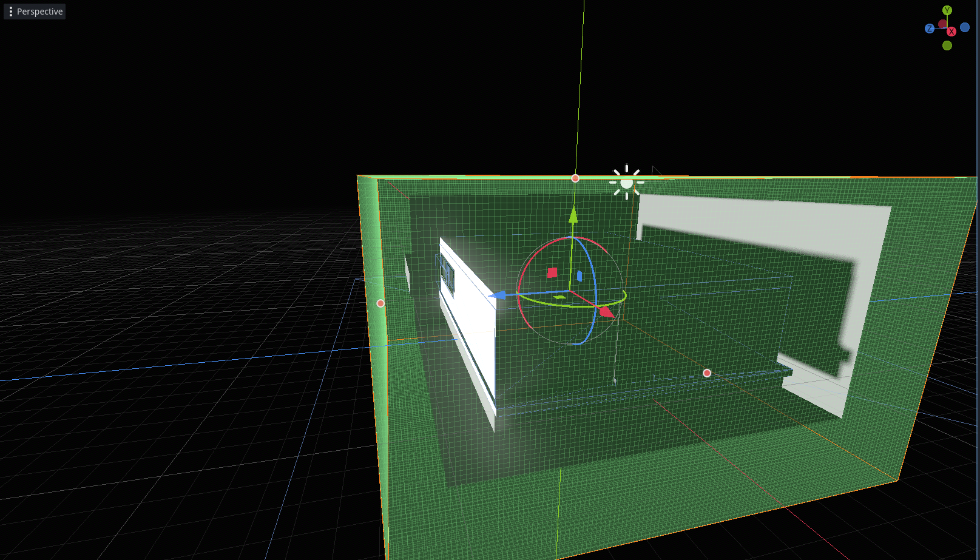The image size is (980, 560).
Task: Click the X axis sphere on orientation gizmo
Action: tap(951, 32)
